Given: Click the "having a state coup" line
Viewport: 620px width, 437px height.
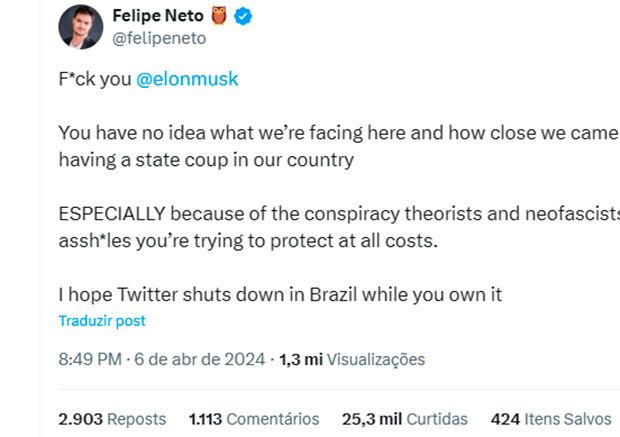Looking at the screenshot, I should [207, 159].
